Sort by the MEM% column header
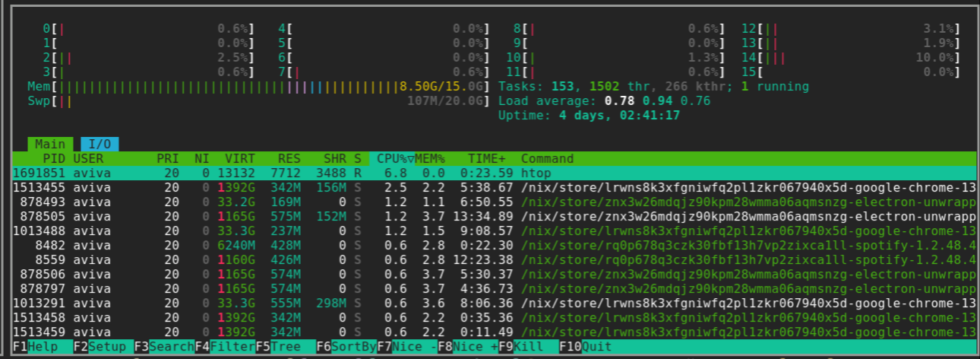 coord(430,159)
